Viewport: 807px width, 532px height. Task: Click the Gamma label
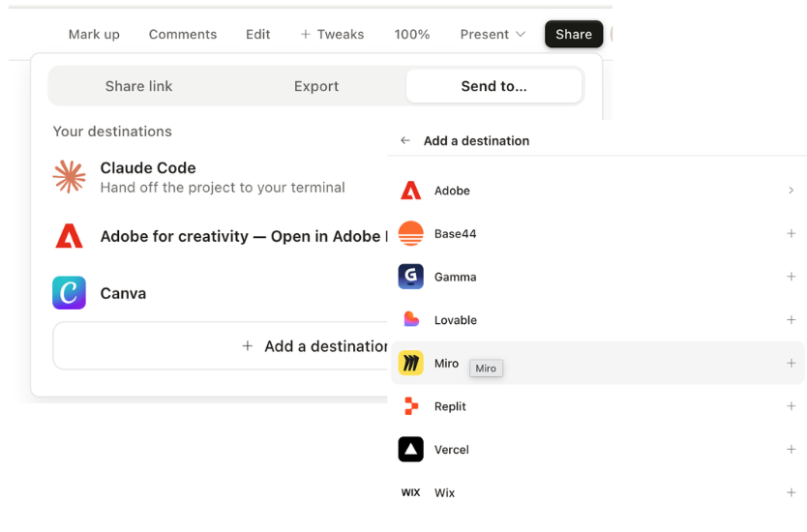[x=455, y=277]
